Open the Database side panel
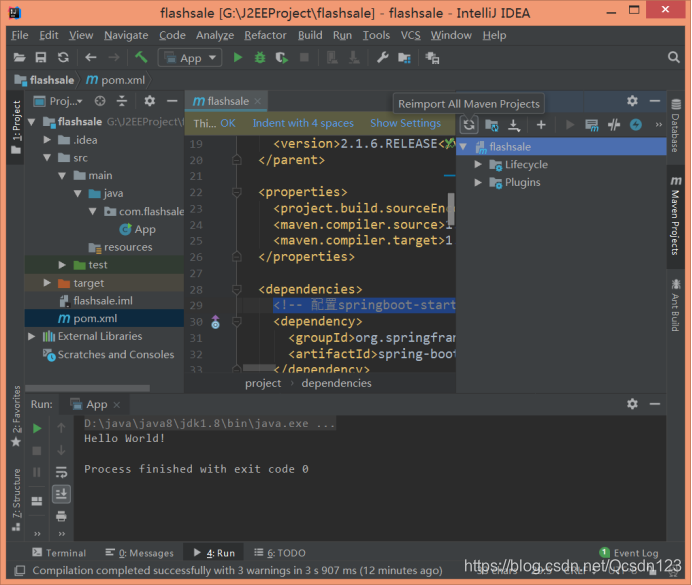 coord(675,126)
